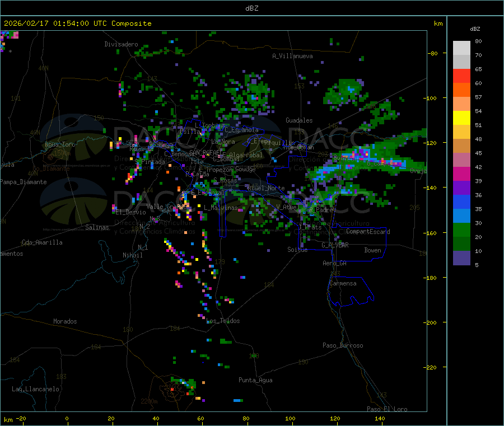
Task: Click the CompantEscard label
Action: pos(368,231)
